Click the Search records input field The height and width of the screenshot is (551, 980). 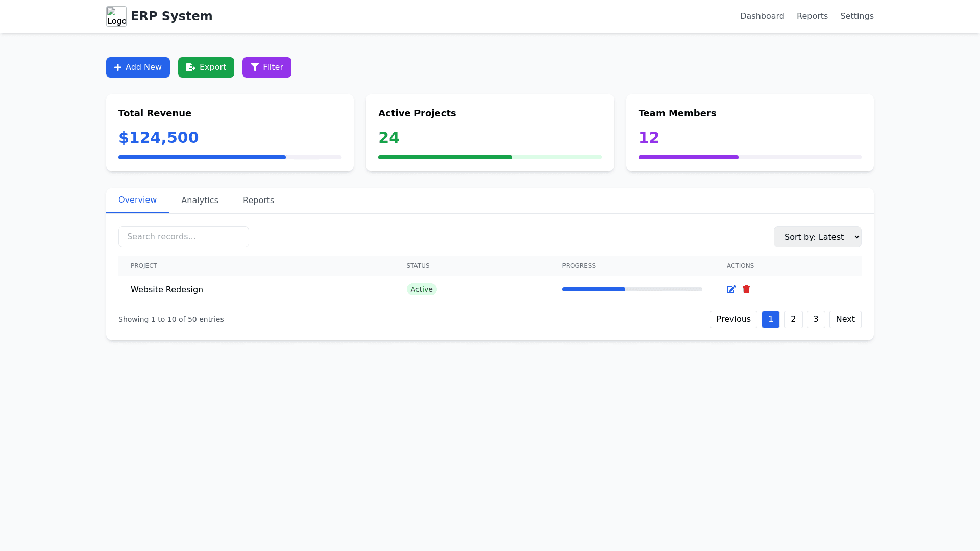(x=184, y=237)
